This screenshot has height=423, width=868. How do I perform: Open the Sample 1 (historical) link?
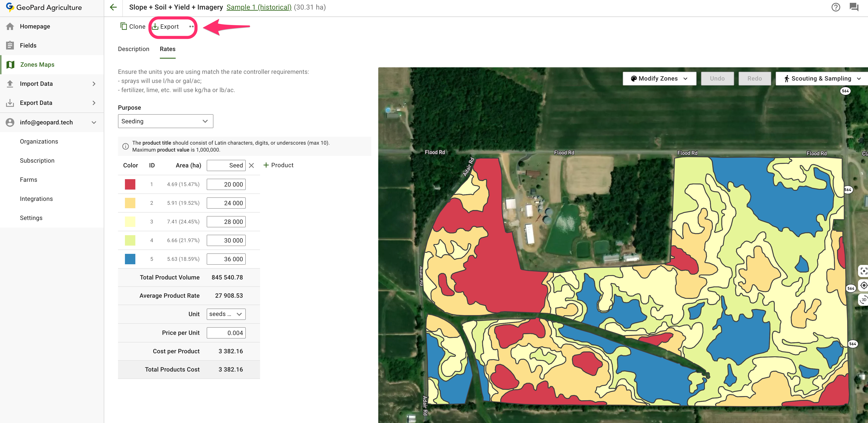coord(259,7)
